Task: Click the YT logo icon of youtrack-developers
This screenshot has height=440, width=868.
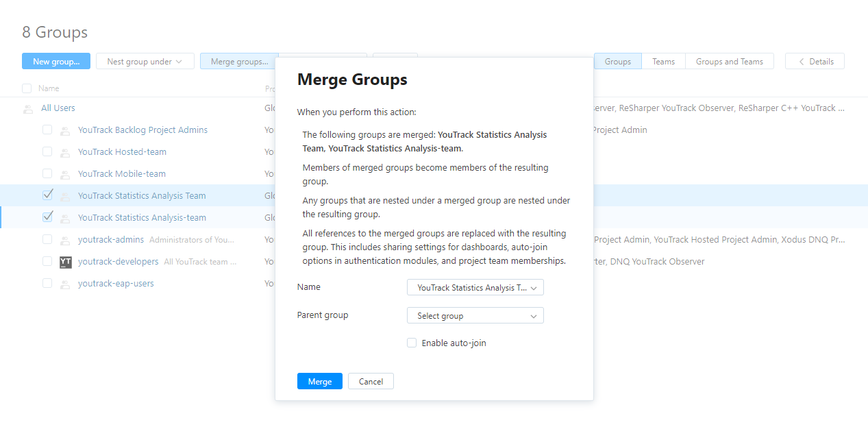Action: click(66, 262)
